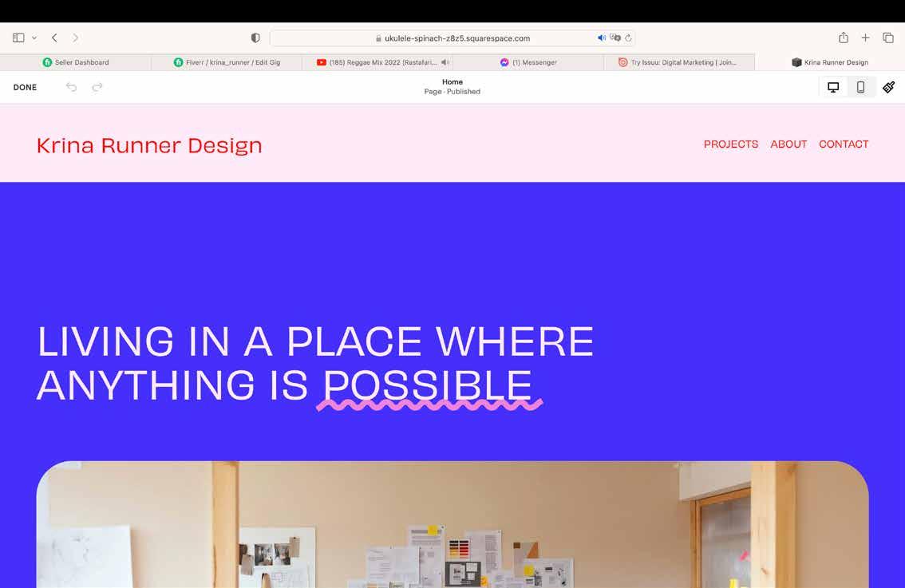The image size is (905, 588).
Task: Switch to the Try Issuu tab
Action: (x=678, y=62)
